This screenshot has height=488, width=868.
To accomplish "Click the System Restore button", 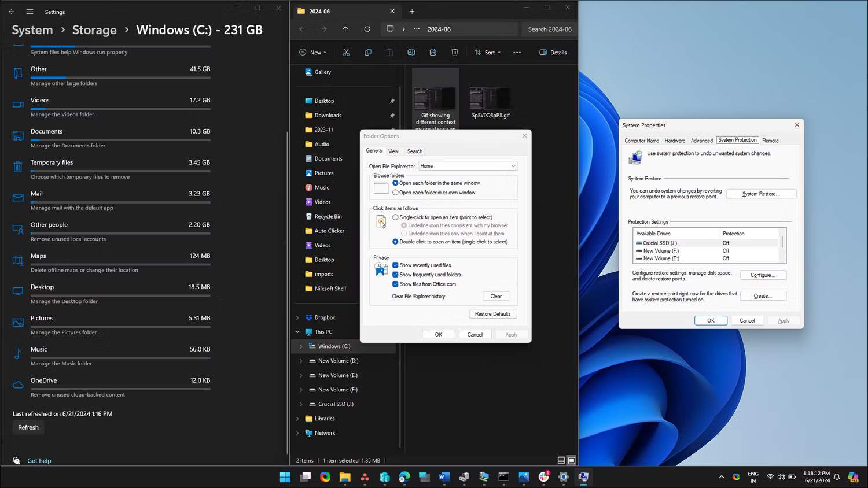I will tap(761, 194).
